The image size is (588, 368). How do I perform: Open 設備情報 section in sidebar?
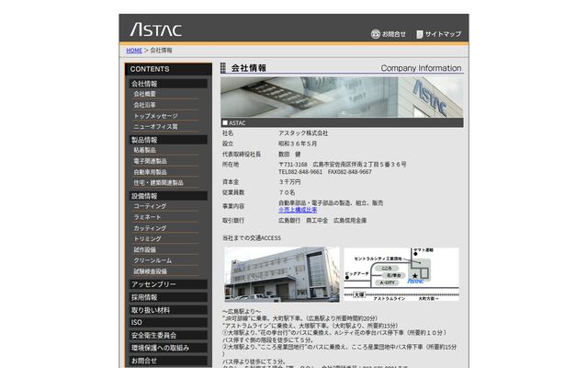pyautogui.click(x=168, y=196)
